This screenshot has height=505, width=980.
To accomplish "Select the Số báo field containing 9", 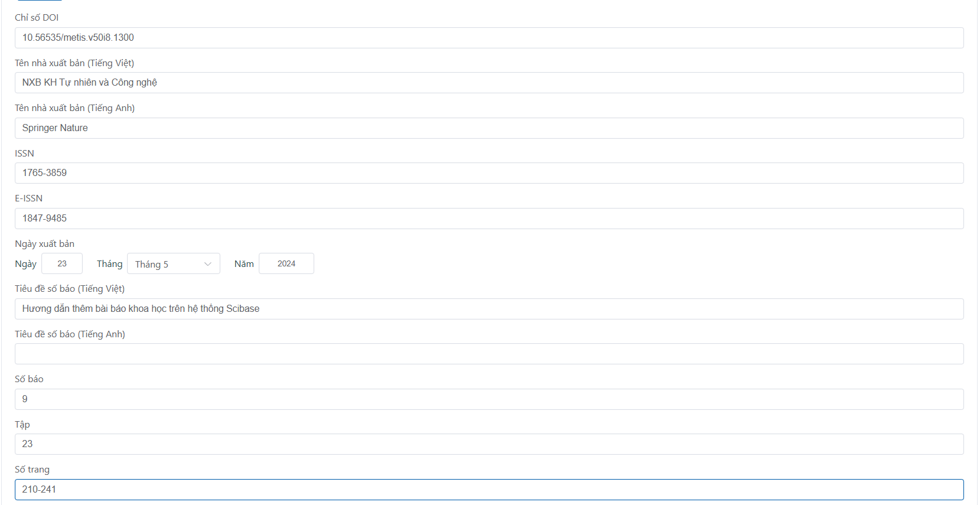I will (x=489, y=399).
